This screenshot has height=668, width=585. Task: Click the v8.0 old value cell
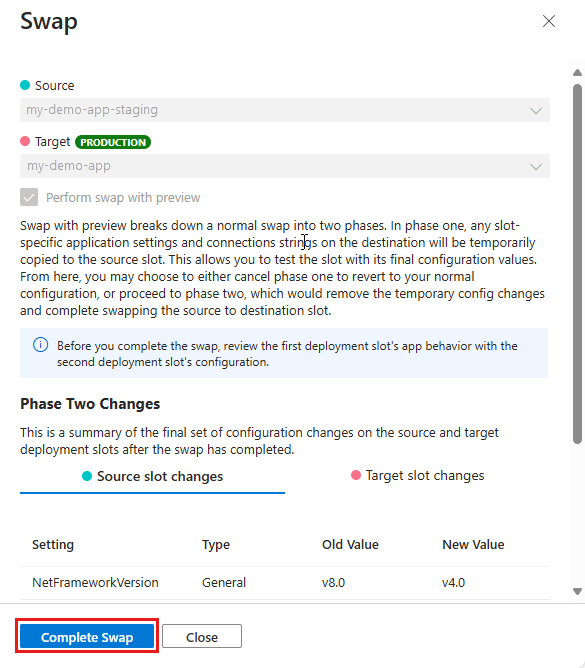tap(334, 582)
